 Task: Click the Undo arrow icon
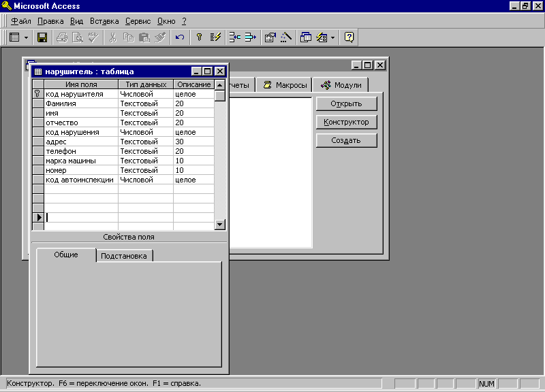[x=180, y=37]
